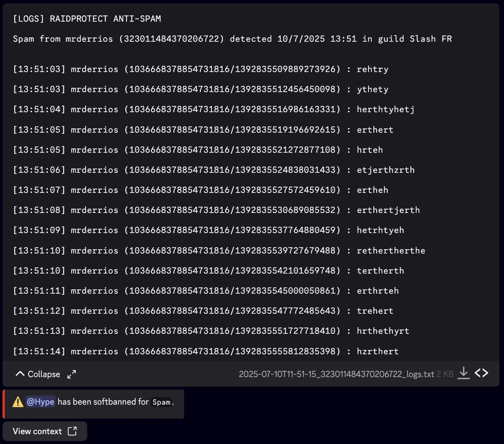The width and height of the screenshot is (504, 444).
Task: Click the RAIDPROTECT ANTI-SPAM header line
Action: pos(87,18)
